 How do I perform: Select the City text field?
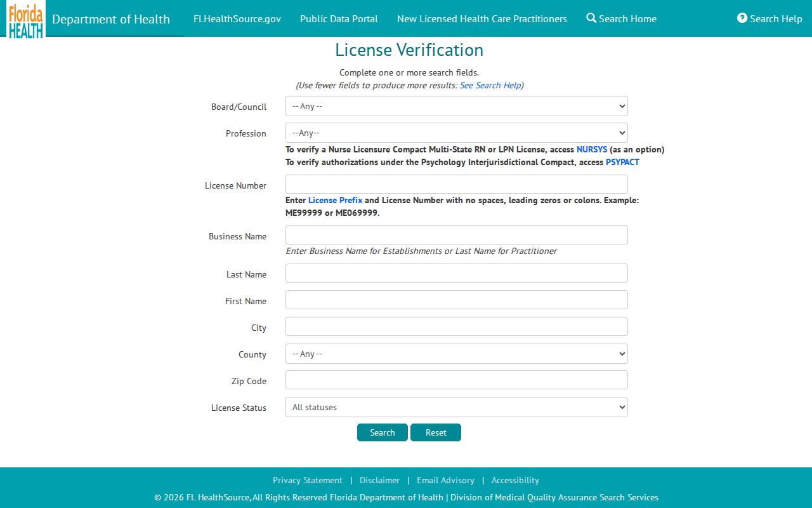coord(457,326)
